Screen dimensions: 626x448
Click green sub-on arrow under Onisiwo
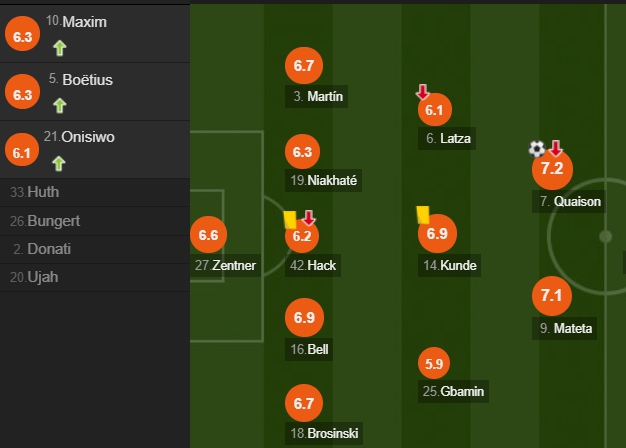[59, 163]
